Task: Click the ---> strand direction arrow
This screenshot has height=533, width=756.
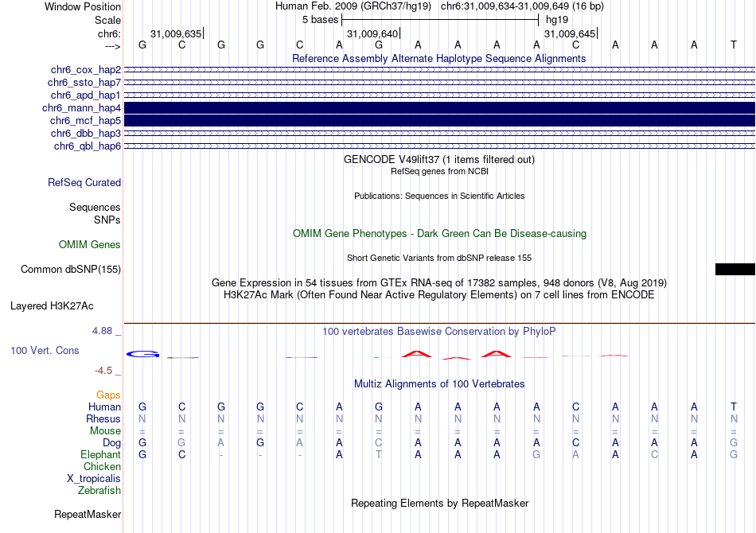Action: pos(113,46)
